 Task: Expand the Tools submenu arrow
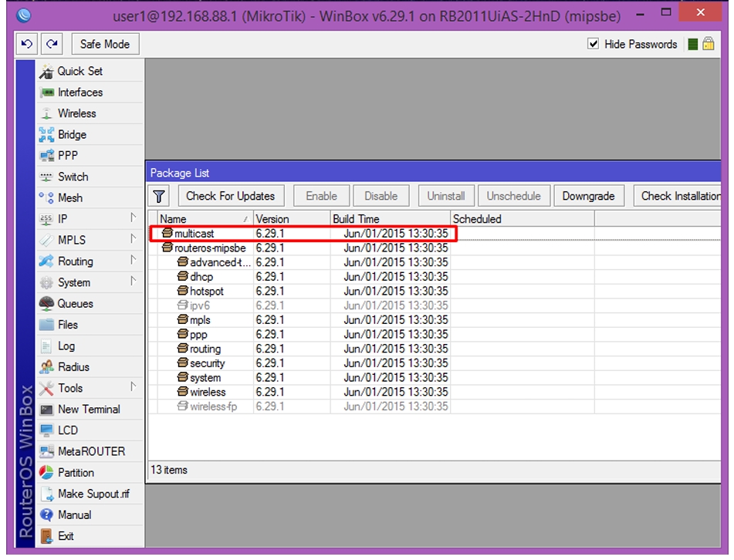point(134,387)
